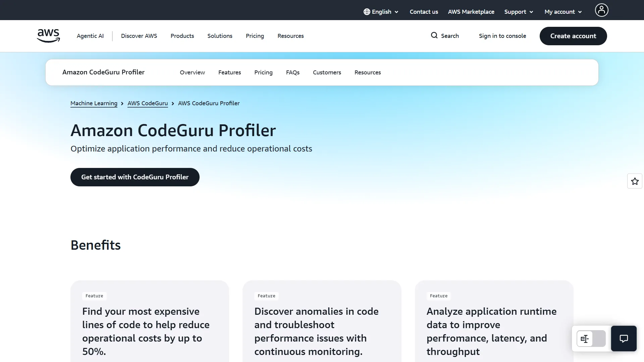Expand the Support dropdown

tap(519, 12)
